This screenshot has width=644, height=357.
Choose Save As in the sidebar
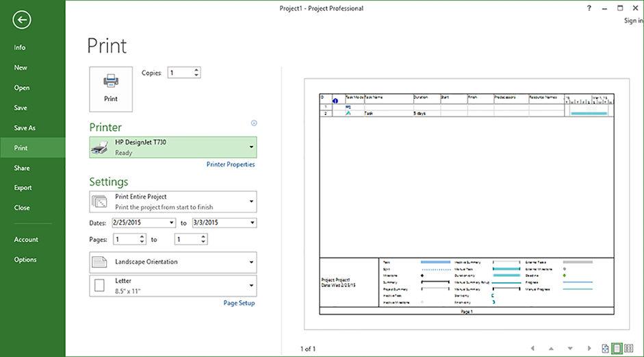[25, 128]
